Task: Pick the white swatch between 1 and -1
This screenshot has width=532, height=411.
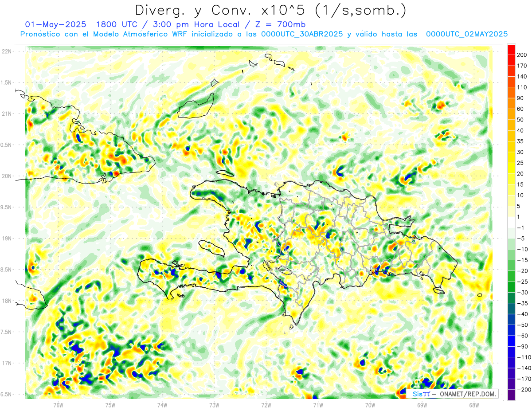Action: click(x=511, y=223)
